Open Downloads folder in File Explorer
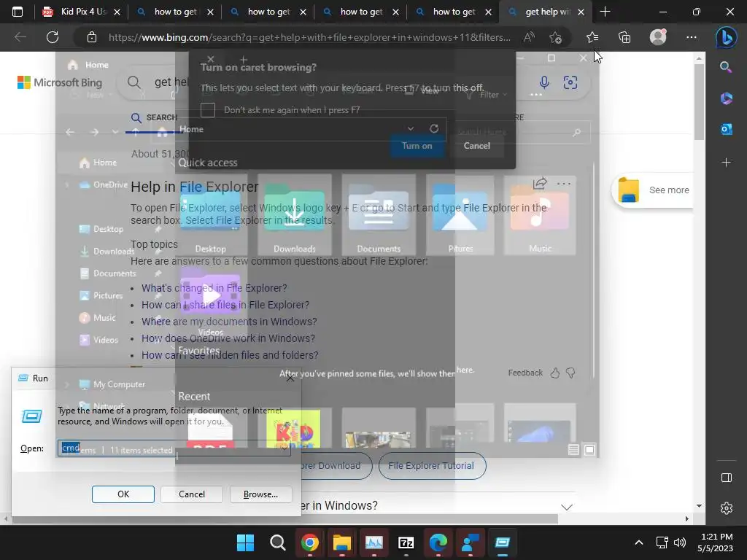The height and width of the screenshot is (560, 747). tap(295, 214)
